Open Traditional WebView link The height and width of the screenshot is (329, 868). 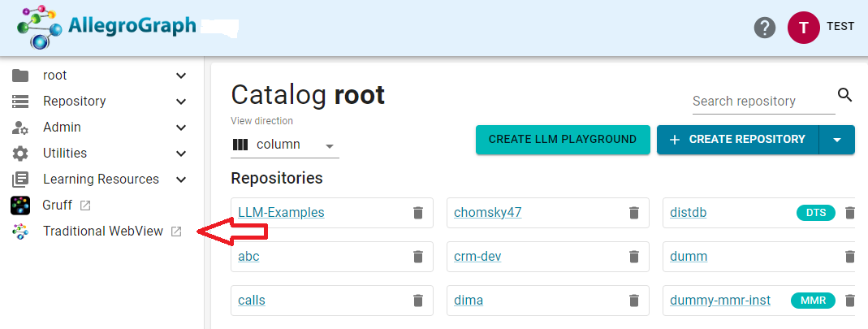pos(103,232)
